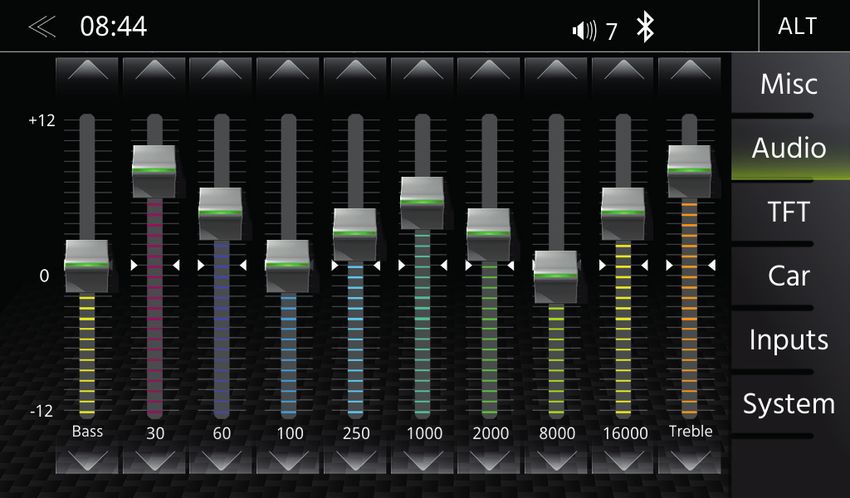Decrease the 250 Hz band down arrow
This screenshot has width=850, height=498.
[x=355, y=460]
